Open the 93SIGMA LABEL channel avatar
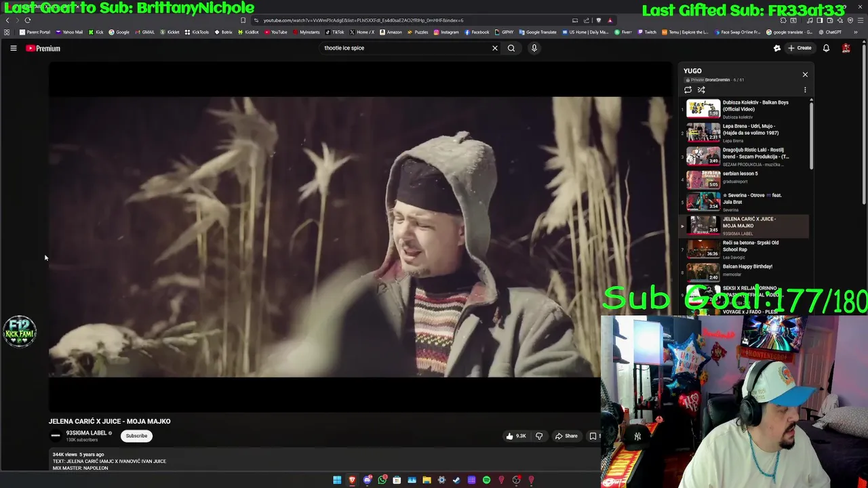868x488 pixels. coord(56,436)
